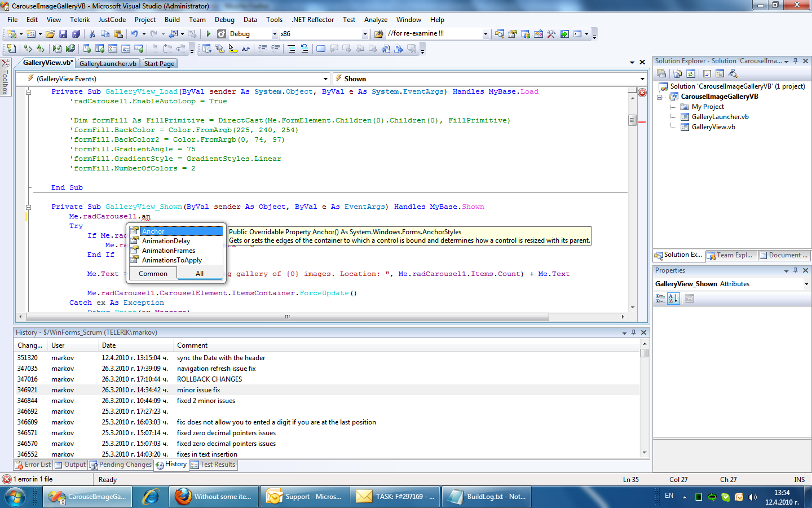The image size is (812, 508).
Task: Open the x86 platform dropdown
Action: pyautogui.click(x=365, y=34)
